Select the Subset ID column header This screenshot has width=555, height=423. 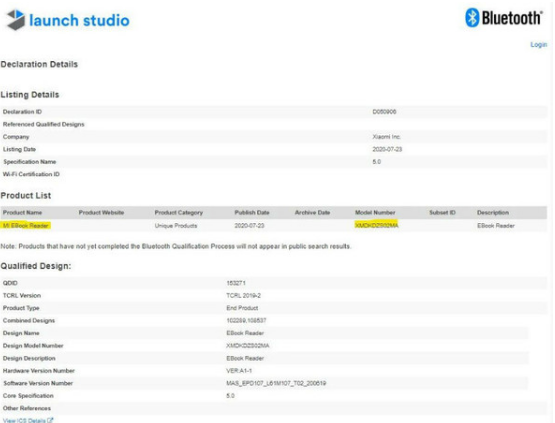pyautogui.click(x=442, y=212)
